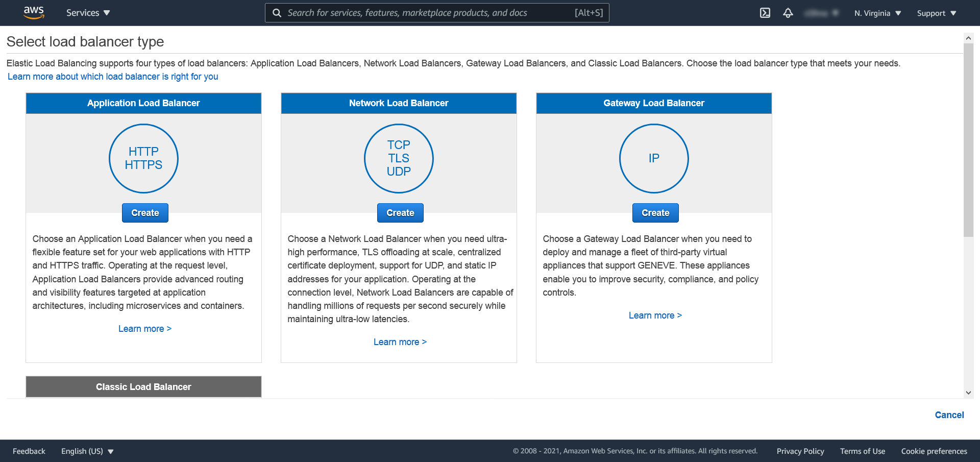Click the Feedback button in footer
This screenshot has height=462, width=980.
click(29, 451)
